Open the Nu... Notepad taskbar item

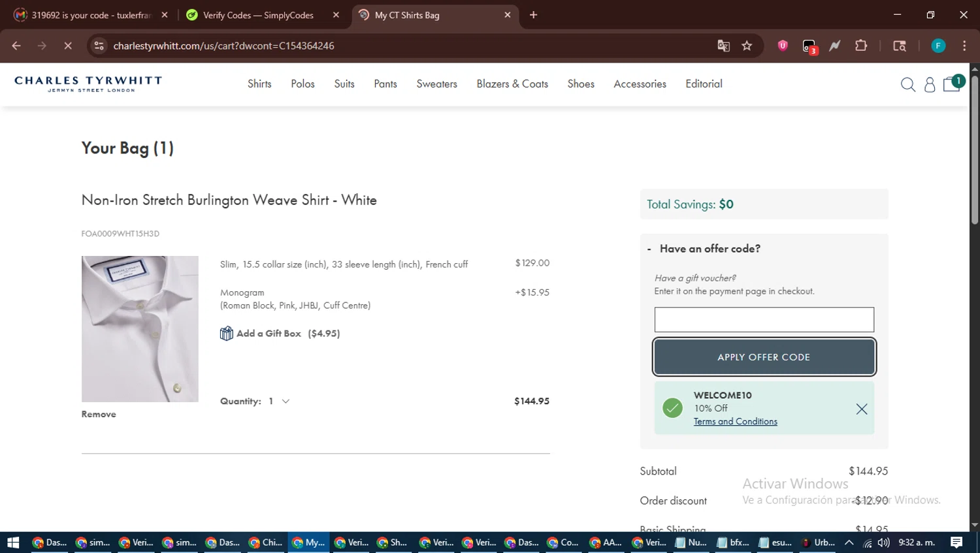tap(691, 543)
